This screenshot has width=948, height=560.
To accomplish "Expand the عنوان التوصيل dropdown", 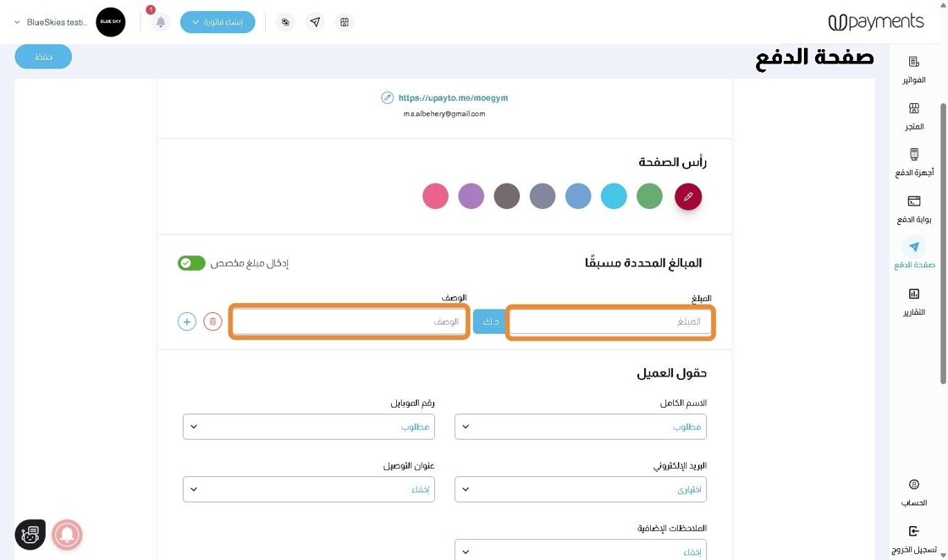I will [x=309, y=490].
